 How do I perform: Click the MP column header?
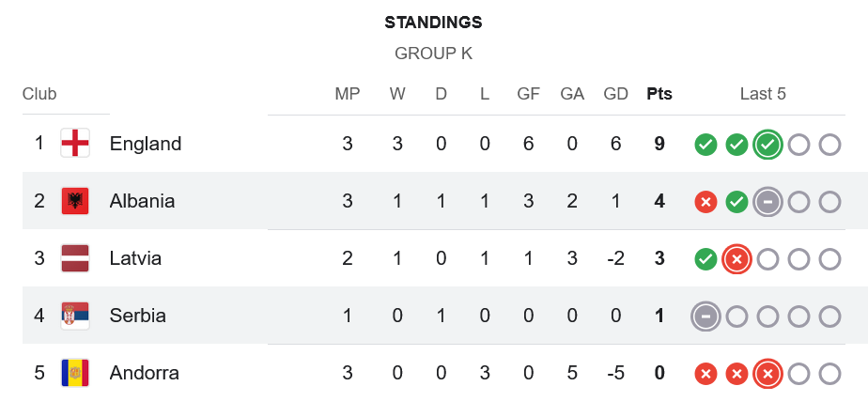click(x=348, y=94)
